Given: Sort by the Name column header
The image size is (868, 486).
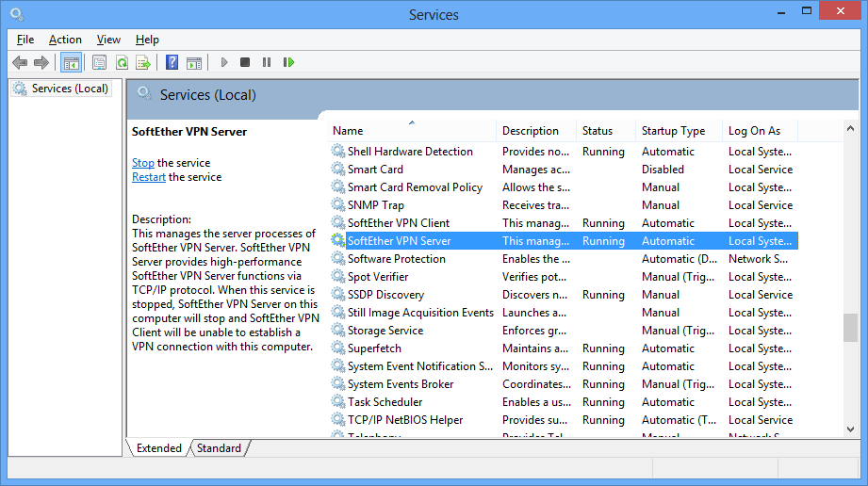Looking at the screenshot, I should [411, 131].
